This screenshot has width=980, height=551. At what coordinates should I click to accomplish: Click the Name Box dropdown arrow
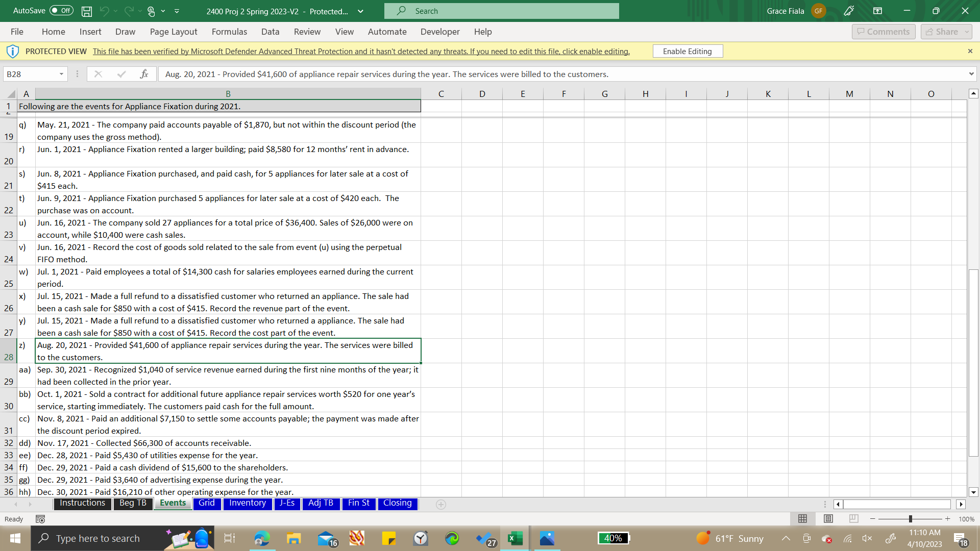click(60, 74)
